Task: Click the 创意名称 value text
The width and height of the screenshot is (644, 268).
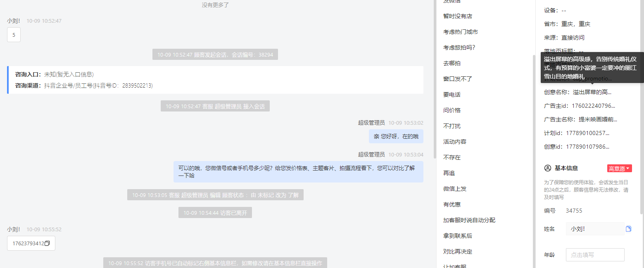Action: 592,92
